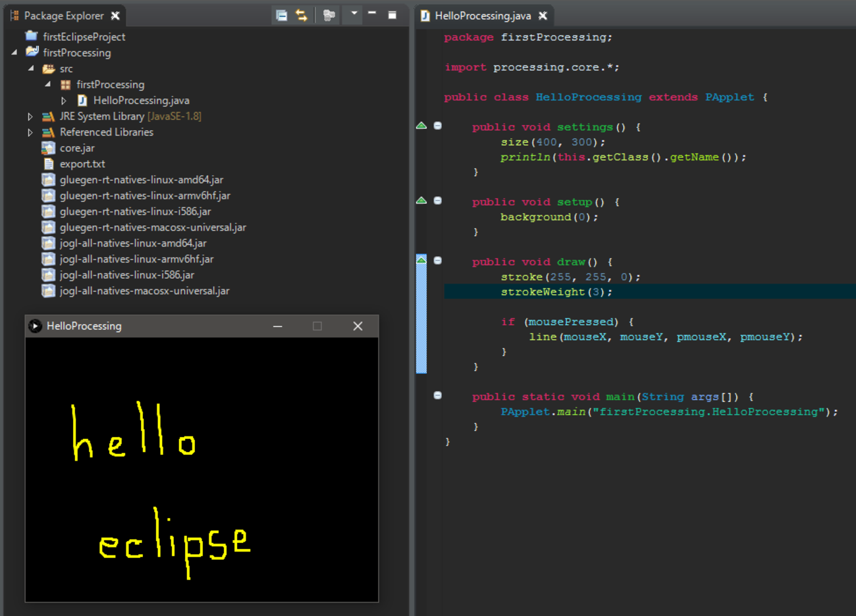
Task: Toggle Link with Editor in Package Explorer
Action: pyautogui.click(x=302, y=15)
